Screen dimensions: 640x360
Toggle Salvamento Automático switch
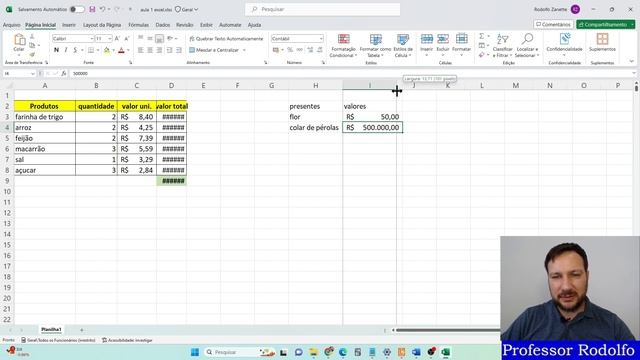point(77,9)
